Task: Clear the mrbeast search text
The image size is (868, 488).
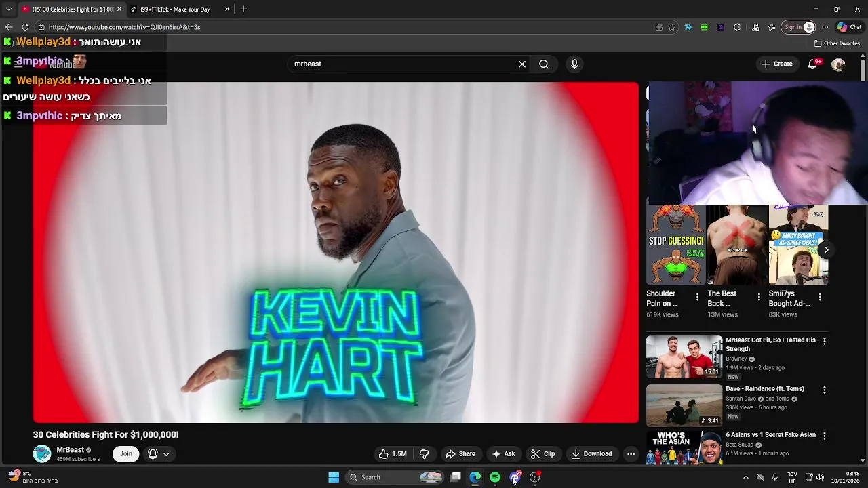Action: (x=522, y=64)
